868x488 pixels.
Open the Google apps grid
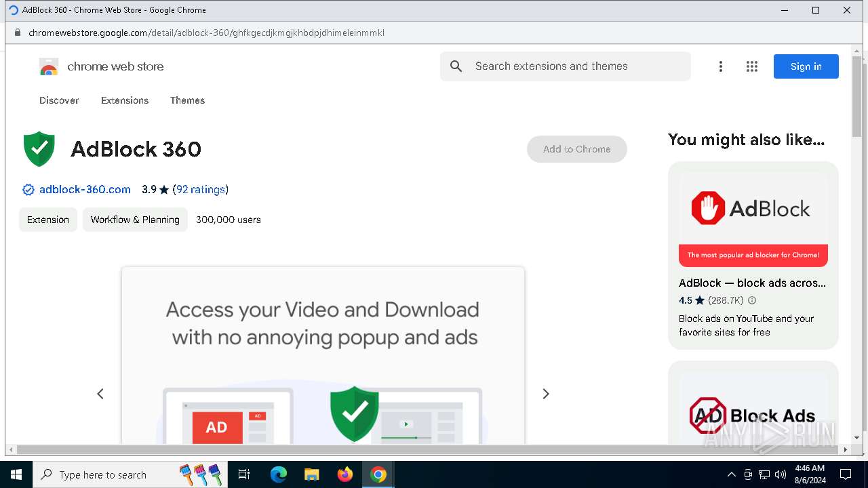click(752, 66)
